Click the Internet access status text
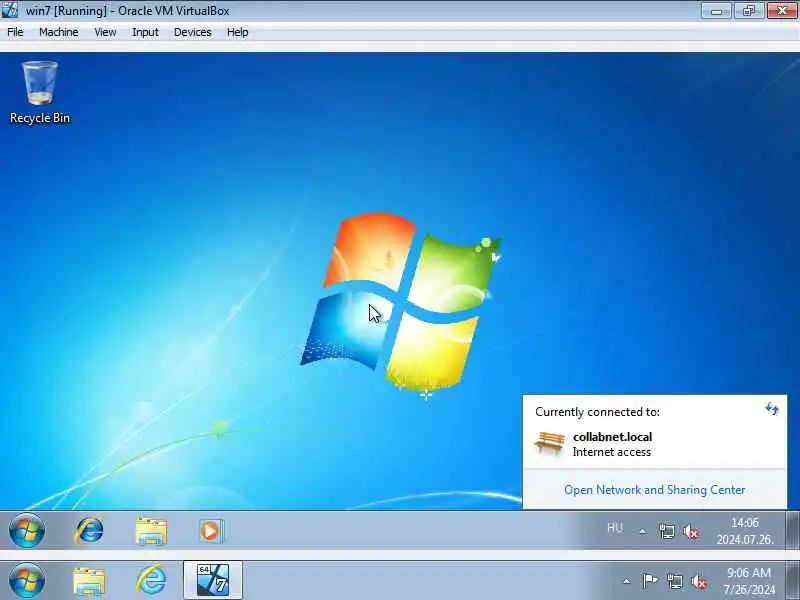 pyautogui.click(x=612, y=452)
